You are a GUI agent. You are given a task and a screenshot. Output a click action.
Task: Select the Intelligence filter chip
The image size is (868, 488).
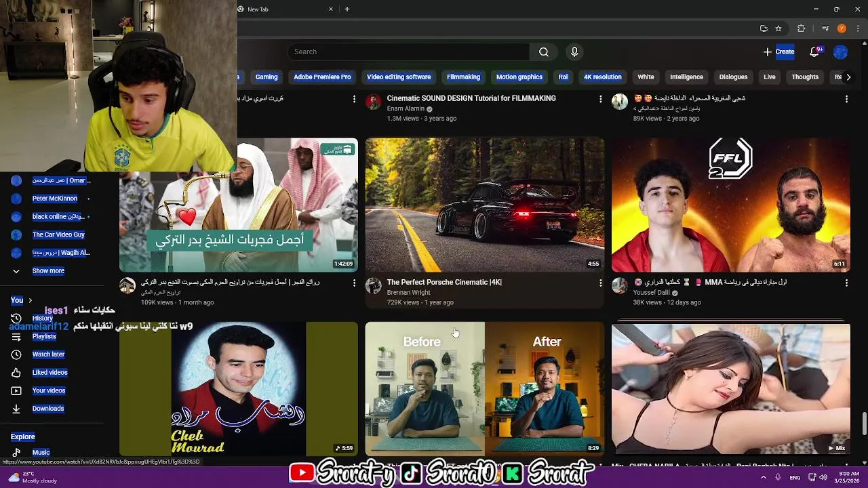[687, 77]
